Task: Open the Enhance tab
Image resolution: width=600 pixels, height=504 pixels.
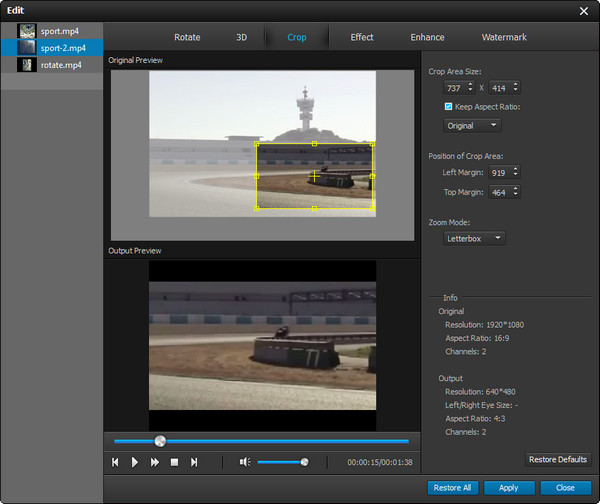Action: pyautogui.click(x=427, y=37)
